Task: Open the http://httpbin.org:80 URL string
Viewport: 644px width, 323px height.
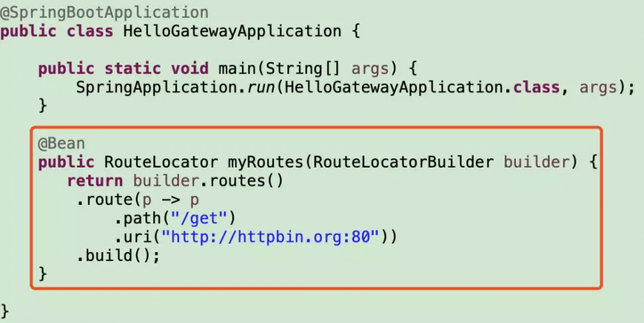Action: pyautogui.click(x=270, y=237)
